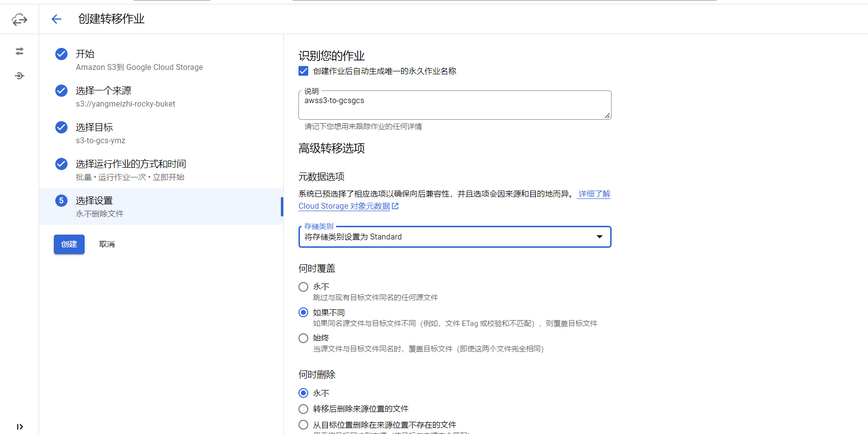
Task: Click the s3://yangmeizhi-rocky-buket source text
Action: (x=125, y=104)
